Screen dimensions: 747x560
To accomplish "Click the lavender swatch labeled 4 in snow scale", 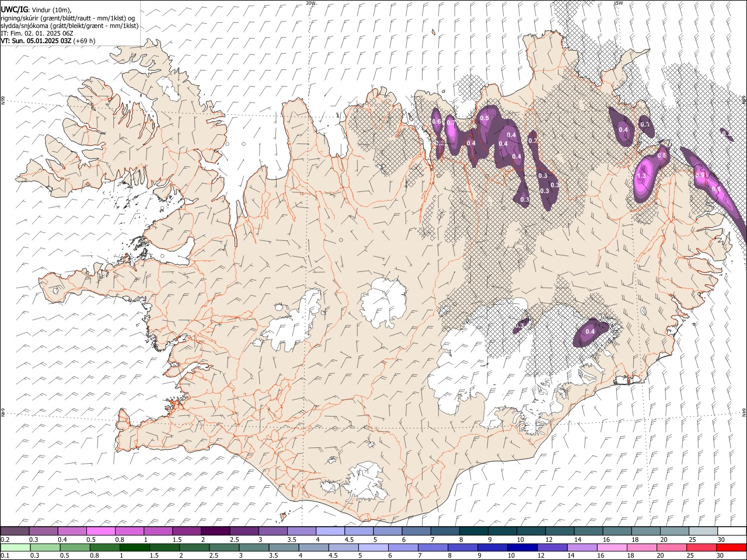I will pyautogui.click(x=331, y=531).
